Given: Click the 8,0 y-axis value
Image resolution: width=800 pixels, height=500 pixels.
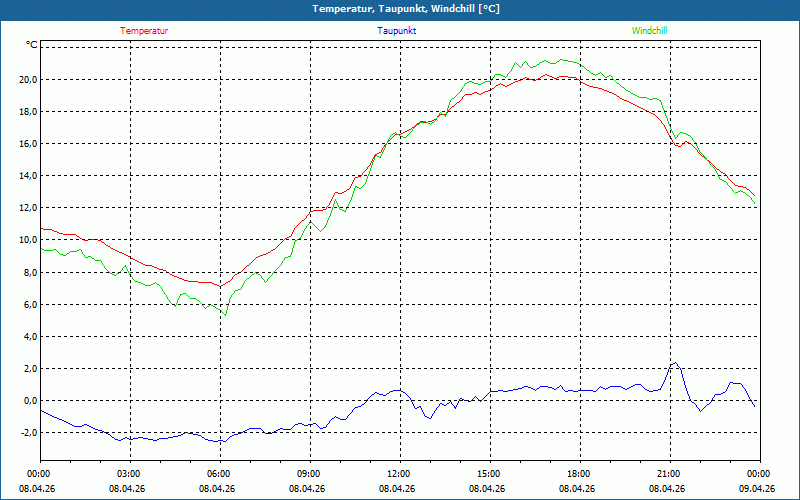Looking at the screenshot, I should 30,272.
